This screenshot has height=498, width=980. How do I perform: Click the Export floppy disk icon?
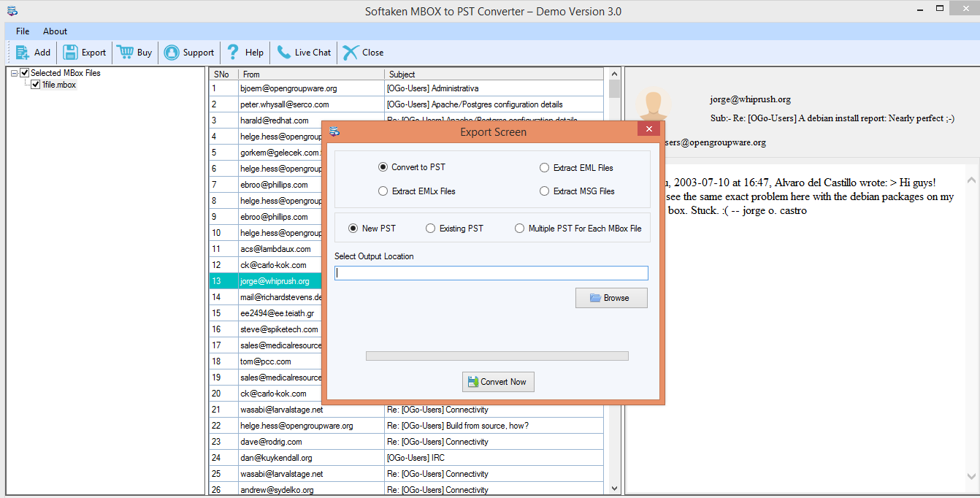click(x=70, y=53)
